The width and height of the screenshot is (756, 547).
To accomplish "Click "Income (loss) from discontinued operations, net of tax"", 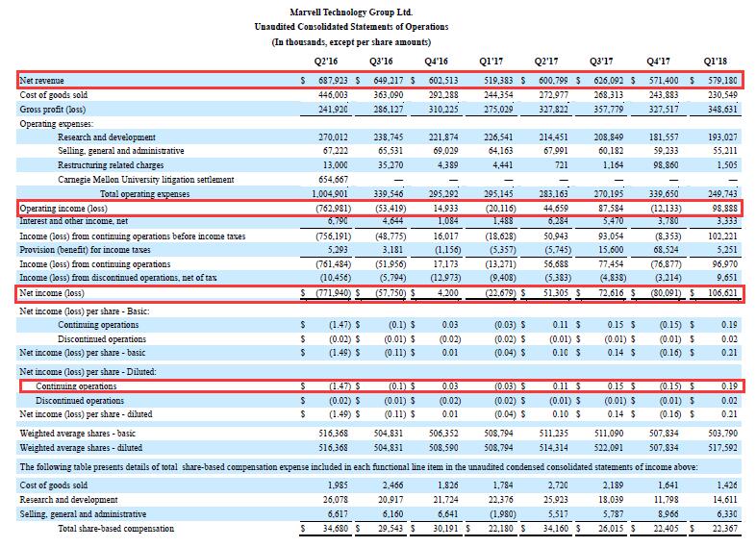I will click(x=118, y=278).
